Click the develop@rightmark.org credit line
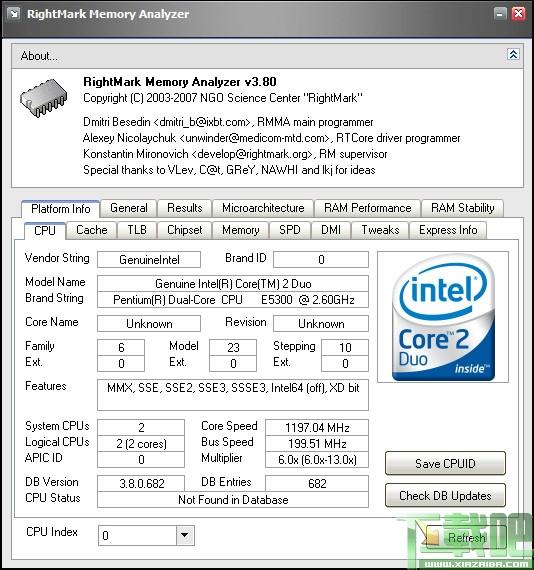The width and height of the screenshot is (534, 570). click(x=235, y=154)
